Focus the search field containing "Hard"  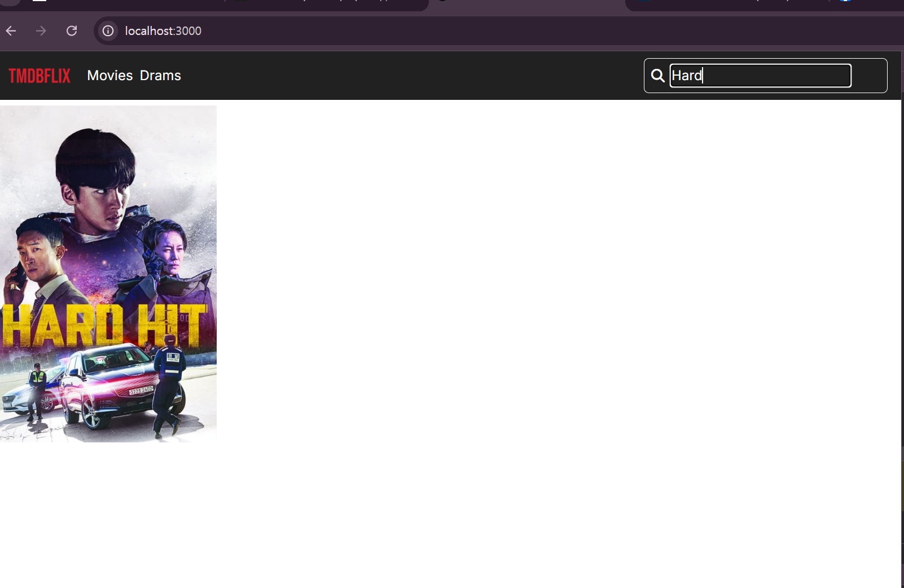[760, 76]
